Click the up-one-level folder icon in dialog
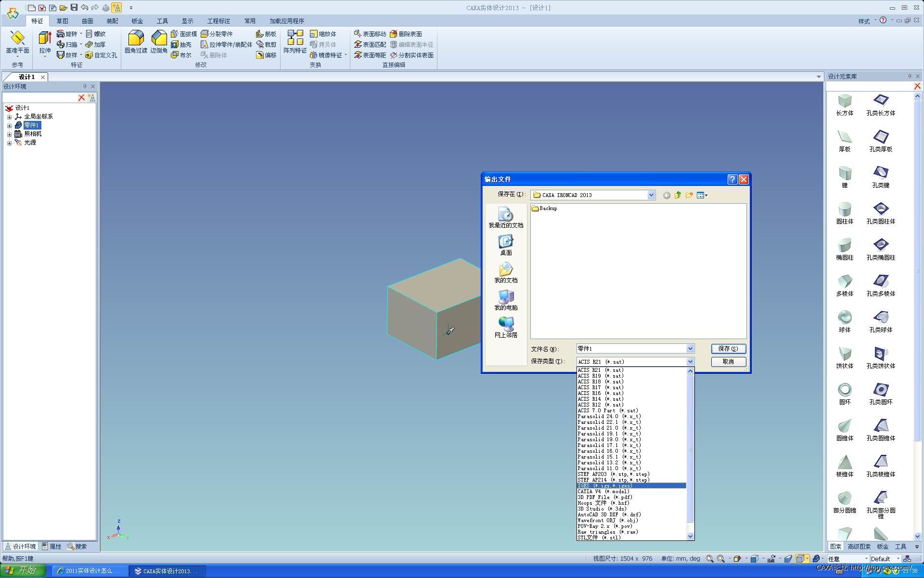This screenshot has width=924, height=578. [678, 195]
